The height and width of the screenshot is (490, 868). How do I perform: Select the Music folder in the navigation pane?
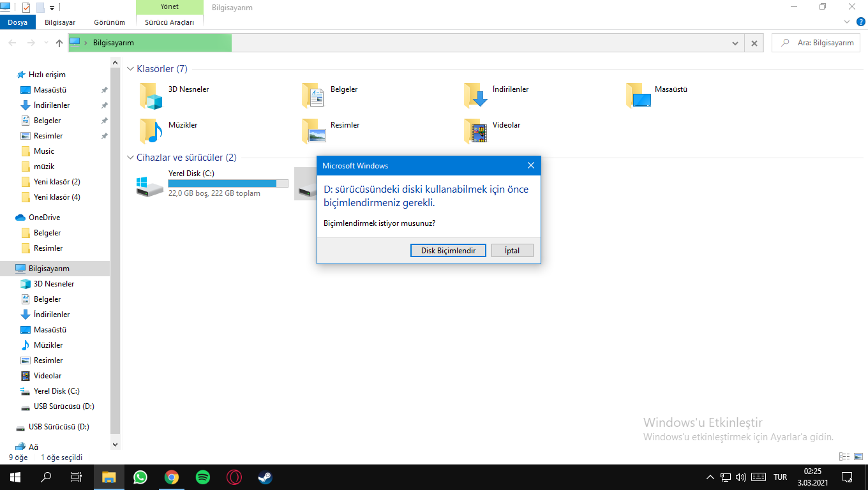pyautogui.click(x=44, y=151)
